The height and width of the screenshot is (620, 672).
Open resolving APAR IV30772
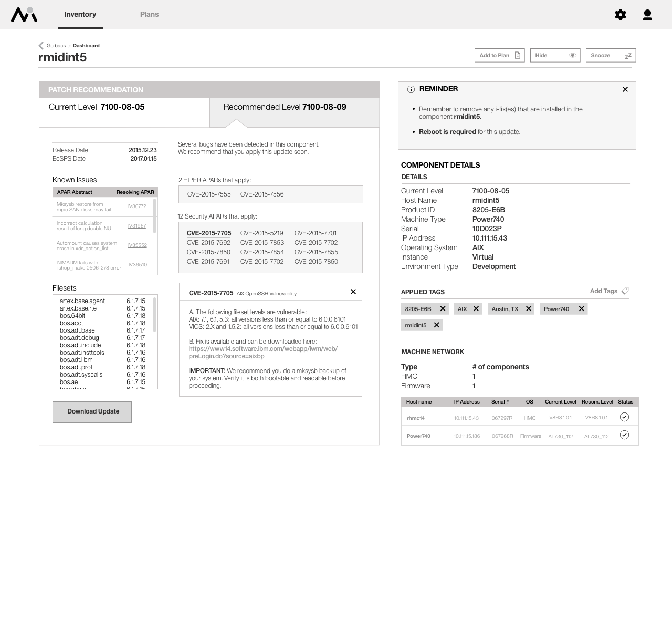pyautogui.click(x=137, y=206)
